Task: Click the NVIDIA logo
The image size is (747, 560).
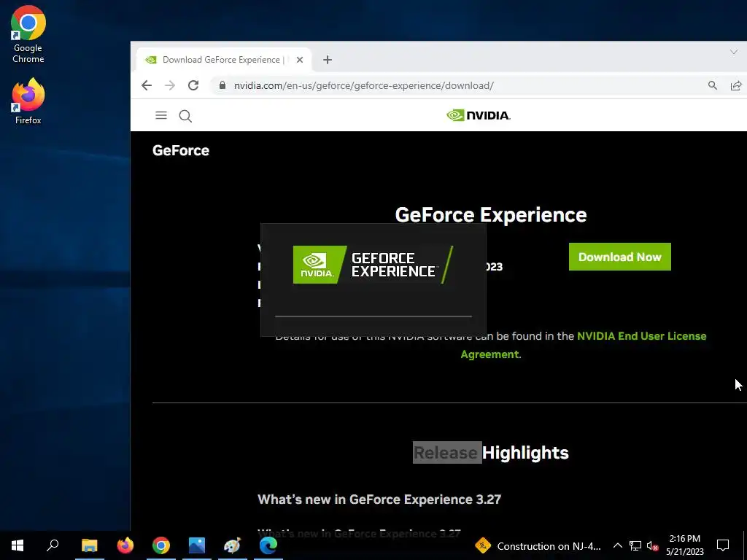Action: [x=479, y=115]
